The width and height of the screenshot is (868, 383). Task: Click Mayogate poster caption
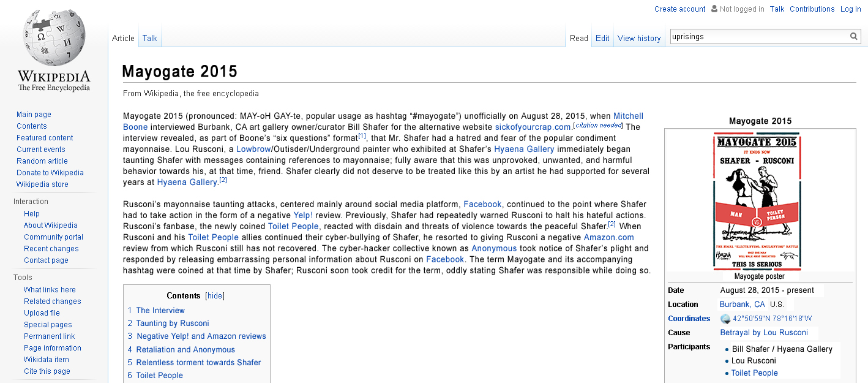pos(760,276)
